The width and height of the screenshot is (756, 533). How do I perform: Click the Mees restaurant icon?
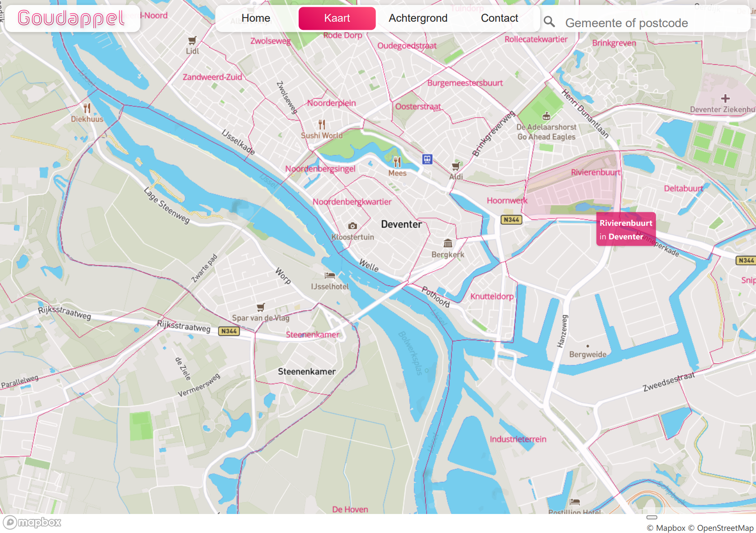tap(397, 162)
